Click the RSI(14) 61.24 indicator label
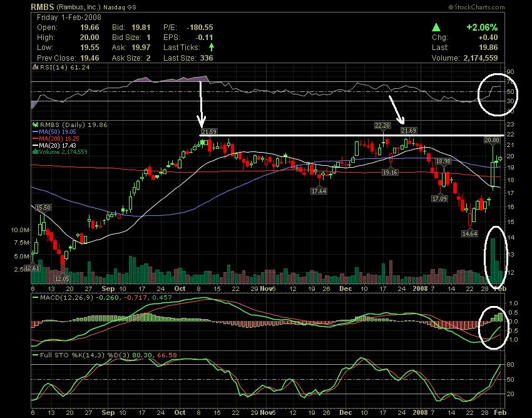The width and height of the screenshot is (532, 418). 65,67
